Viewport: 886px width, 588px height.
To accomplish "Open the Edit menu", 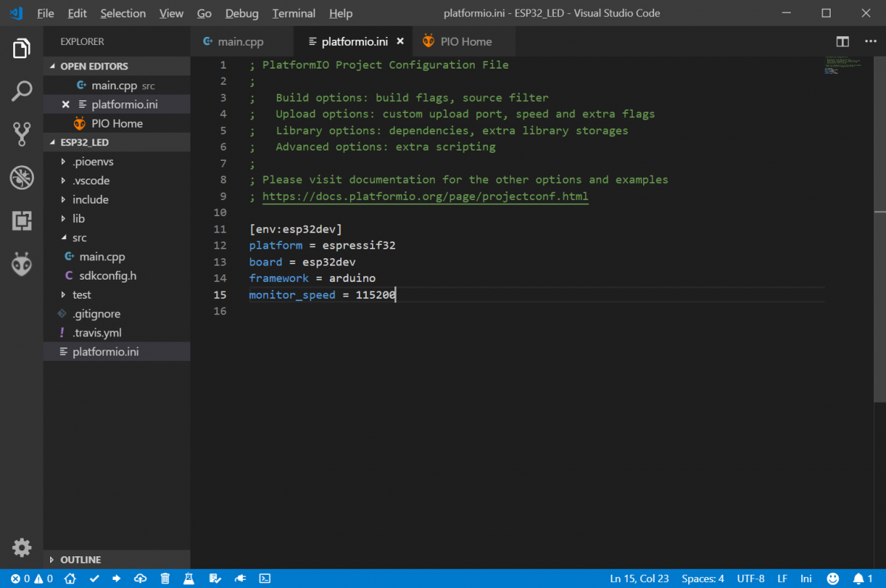I will 77,13.
